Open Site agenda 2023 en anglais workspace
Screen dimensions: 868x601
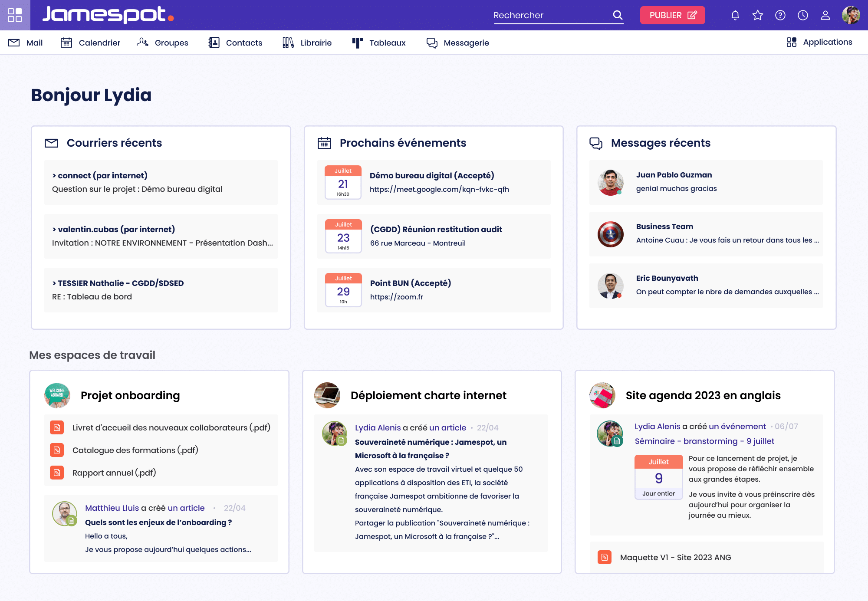coord(703,395)
